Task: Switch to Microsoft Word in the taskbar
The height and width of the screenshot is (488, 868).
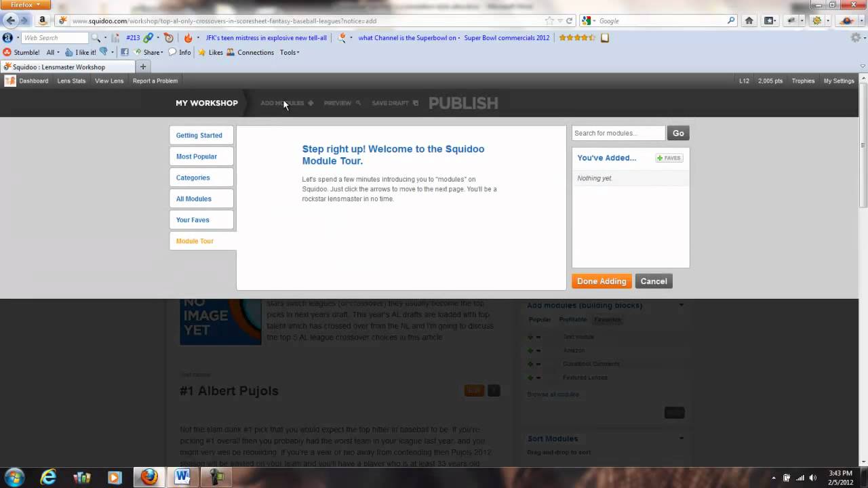Action: pyautogui.click(x=182, y=477)
